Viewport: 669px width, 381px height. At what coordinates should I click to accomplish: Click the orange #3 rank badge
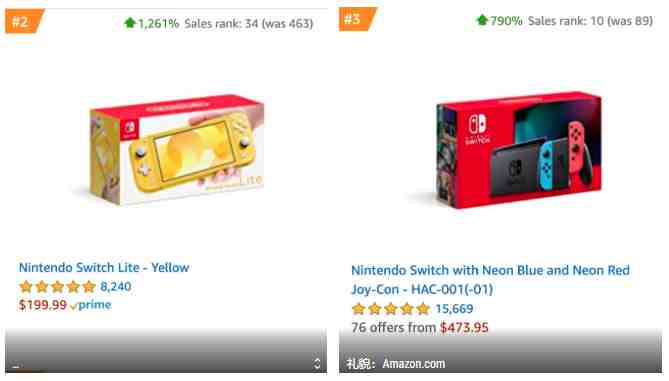[x=358, y=19]
